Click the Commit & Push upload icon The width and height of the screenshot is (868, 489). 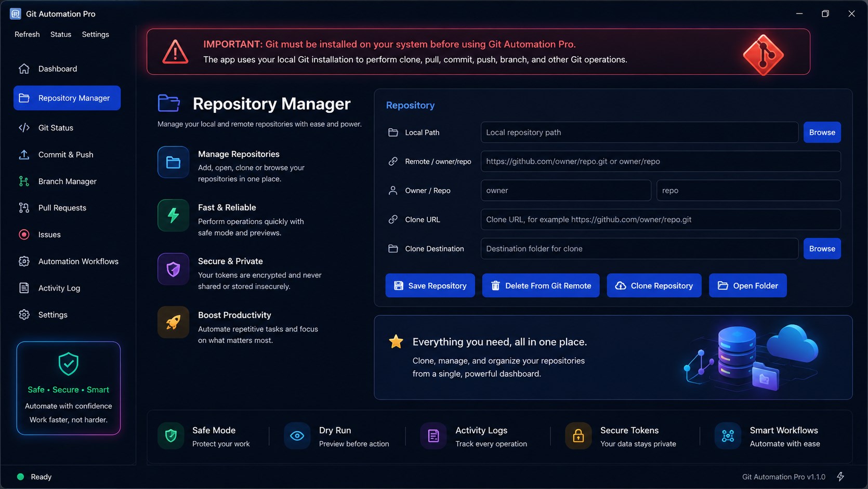click(24, 154)
